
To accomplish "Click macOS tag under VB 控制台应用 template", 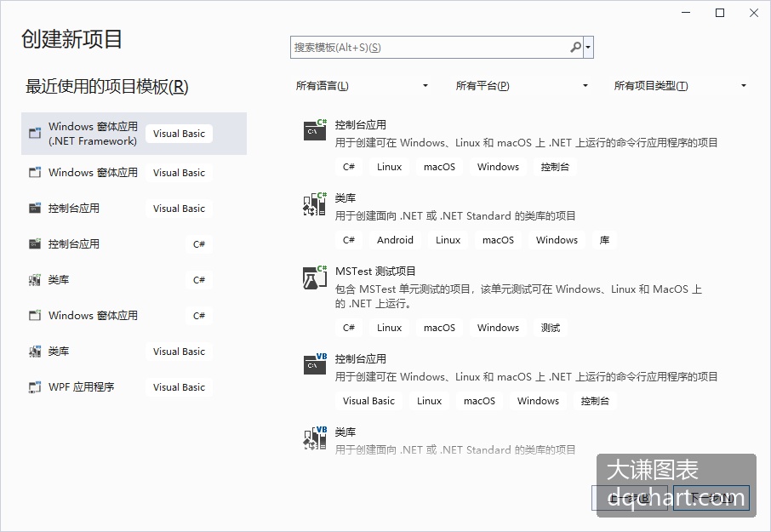I will pos(479,401).
